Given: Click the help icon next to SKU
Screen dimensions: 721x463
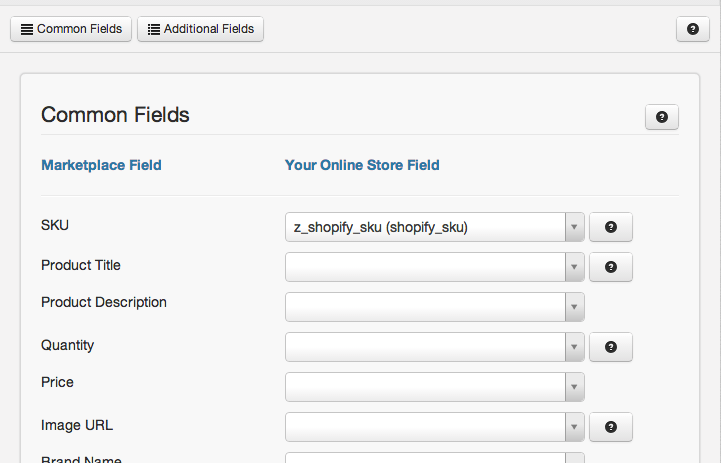Looking at the screenshot, I should click(611, 227).
